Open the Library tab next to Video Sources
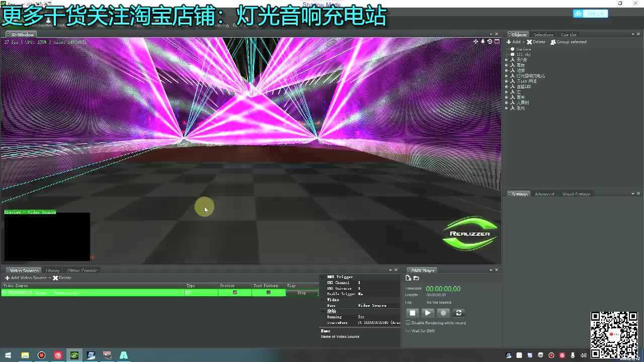644x362 pixels. point(52,270)
